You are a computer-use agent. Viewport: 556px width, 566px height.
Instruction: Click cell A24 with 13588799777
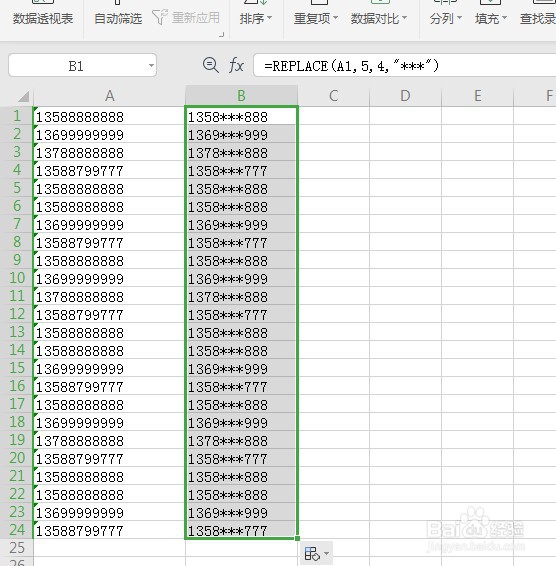tap(109, 530)
